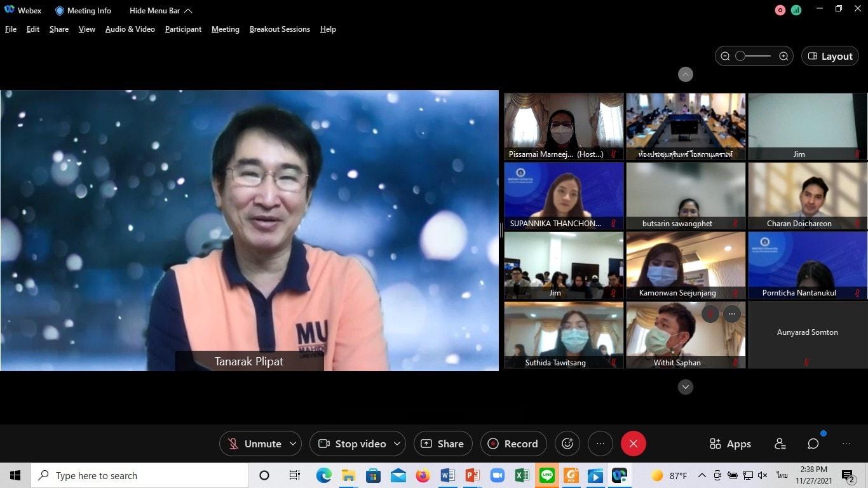
Task: Open the Participants panel icon
Action: pyautogui.click(x=780, y=444)
